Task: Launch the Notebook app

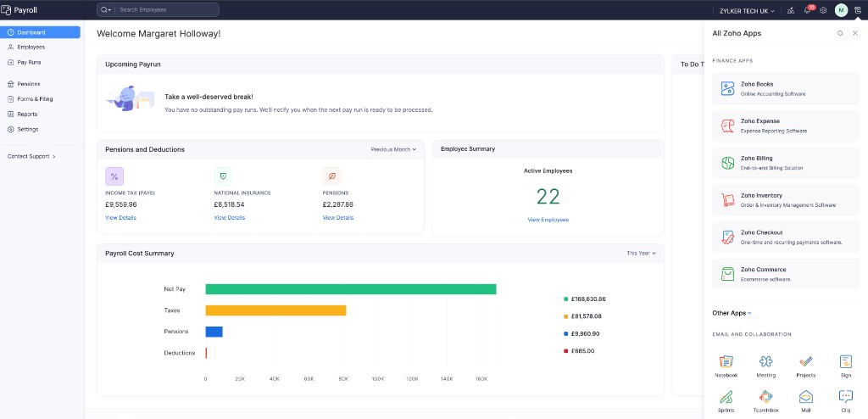Action: pyautogui.click(x=726, y=366)
